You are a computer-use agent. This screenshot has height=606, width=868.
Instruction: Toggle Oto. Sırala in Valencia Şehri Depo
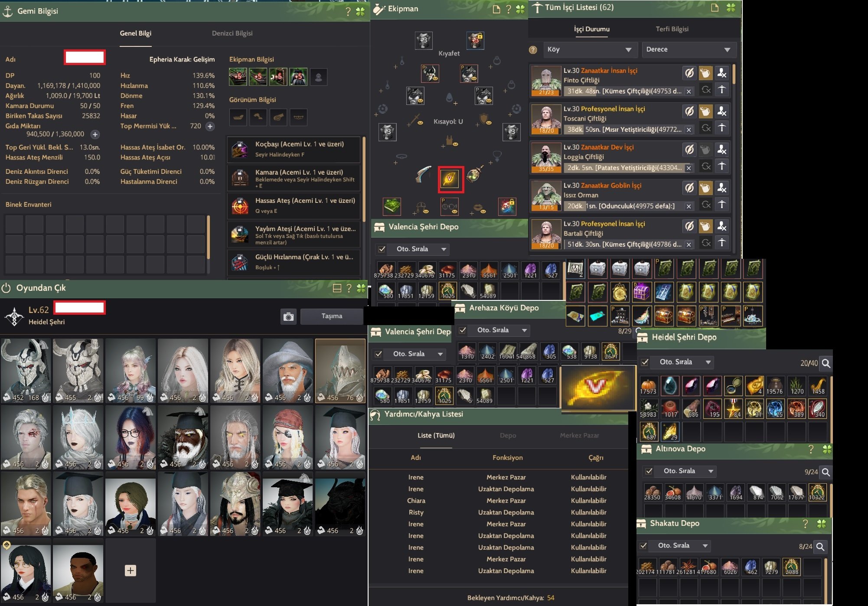coord(381,249)
